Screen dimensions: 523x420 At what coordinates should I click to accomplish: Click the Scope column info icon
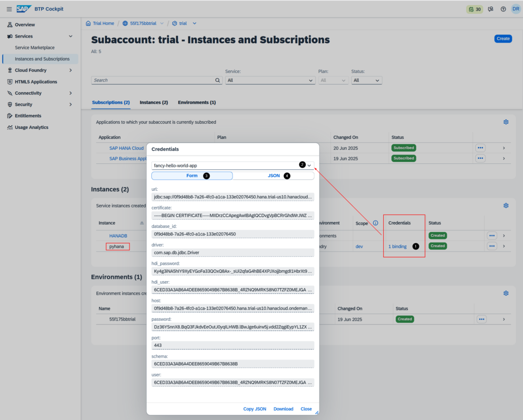click(376, 223)
